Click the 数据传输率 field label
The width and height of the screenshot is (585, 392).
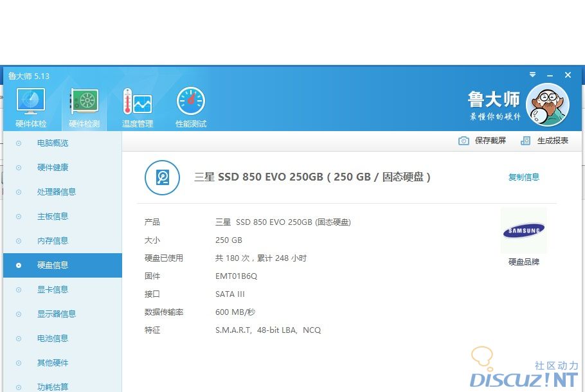pyautogui.click(x=164, y=312)
